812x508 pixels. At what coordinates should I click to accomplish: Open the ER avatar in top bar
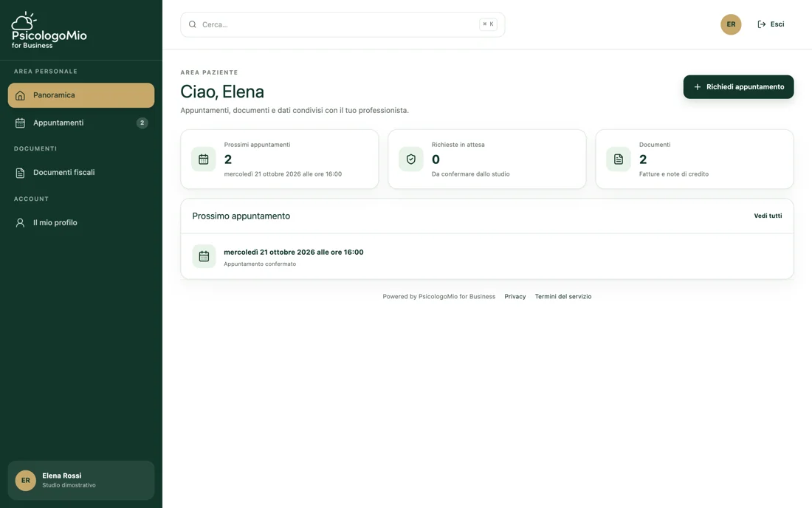pyautogui.click(x=731, y=24)
